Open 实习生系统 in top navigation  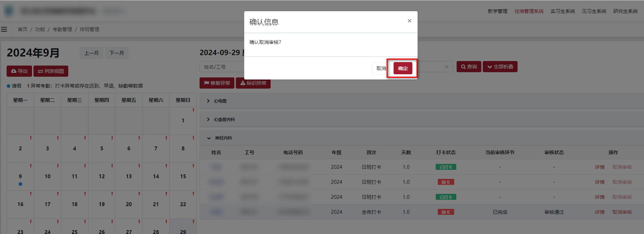[562, 12]
